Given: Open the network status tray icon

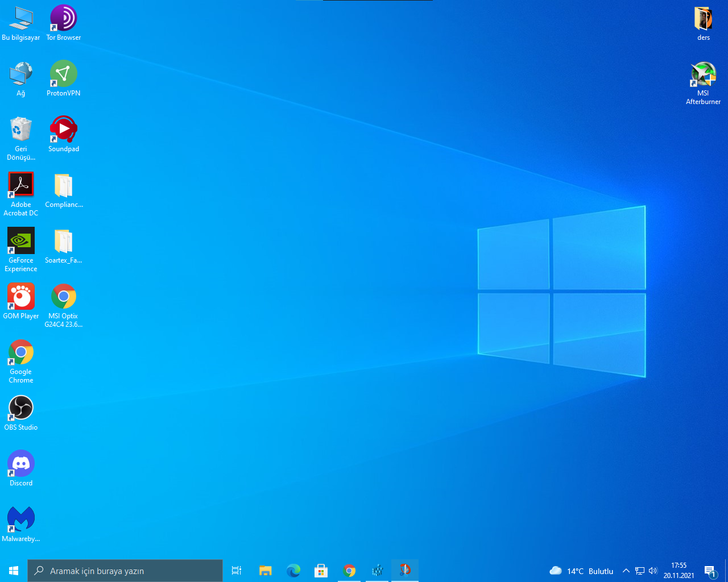Looking at the screenshot, I should point(640,571).
